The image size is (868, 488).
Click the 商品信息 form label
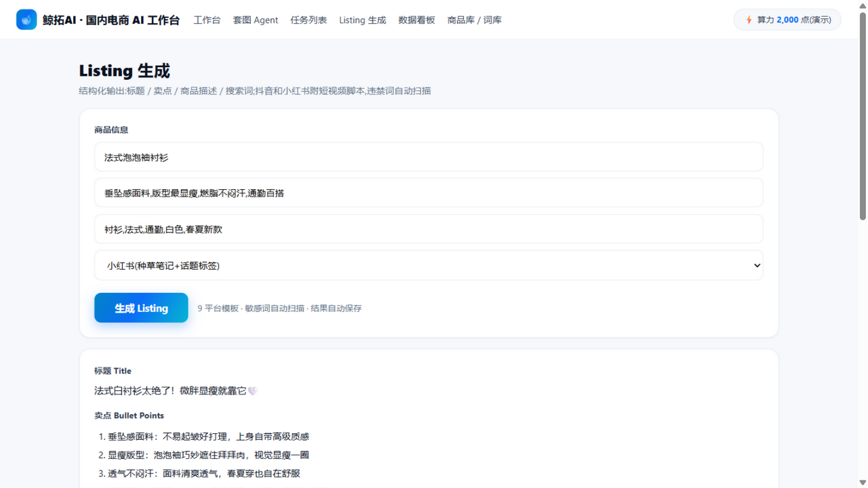[x=111, y=129]
